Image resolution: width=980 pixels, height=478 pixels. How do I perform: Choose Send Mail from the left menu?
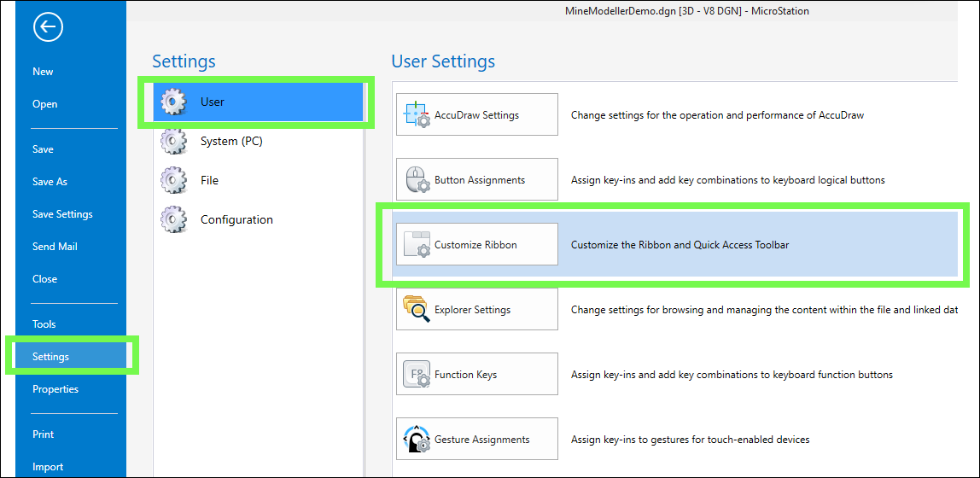pyautogui.click(x=55, y=247)
